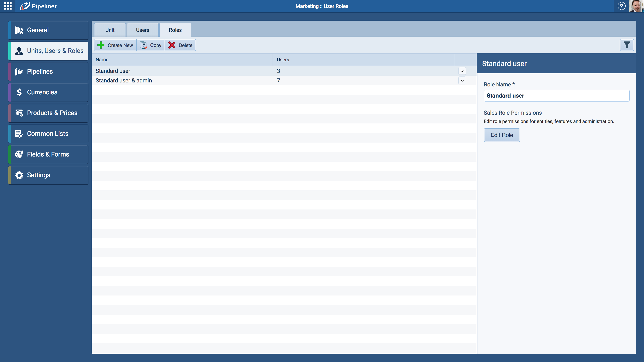Open Currencies from the sidebar
This screenshot has height=362, width=644.
(48, 92)
